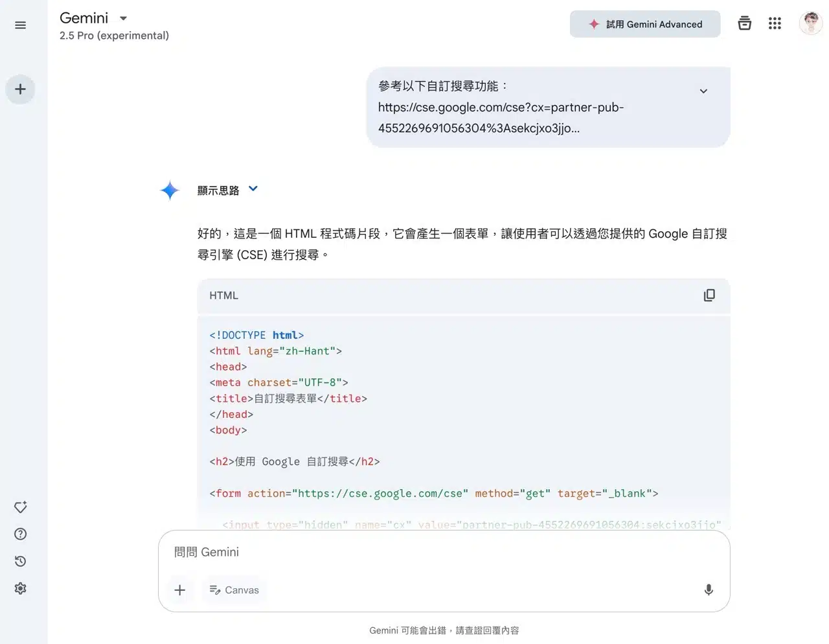
Task: Expand the user prompt message chevron
Action: point(703,91)
